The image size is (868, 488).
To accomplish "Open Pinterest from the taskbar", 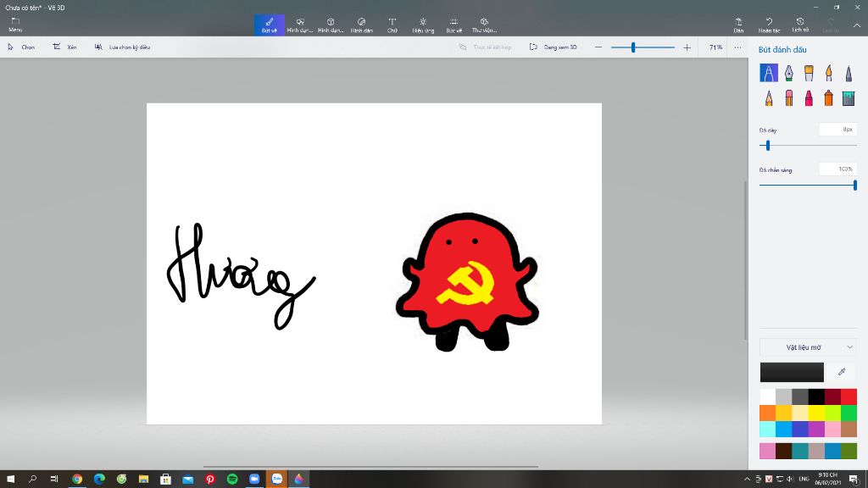I will (x=210, y=480).
